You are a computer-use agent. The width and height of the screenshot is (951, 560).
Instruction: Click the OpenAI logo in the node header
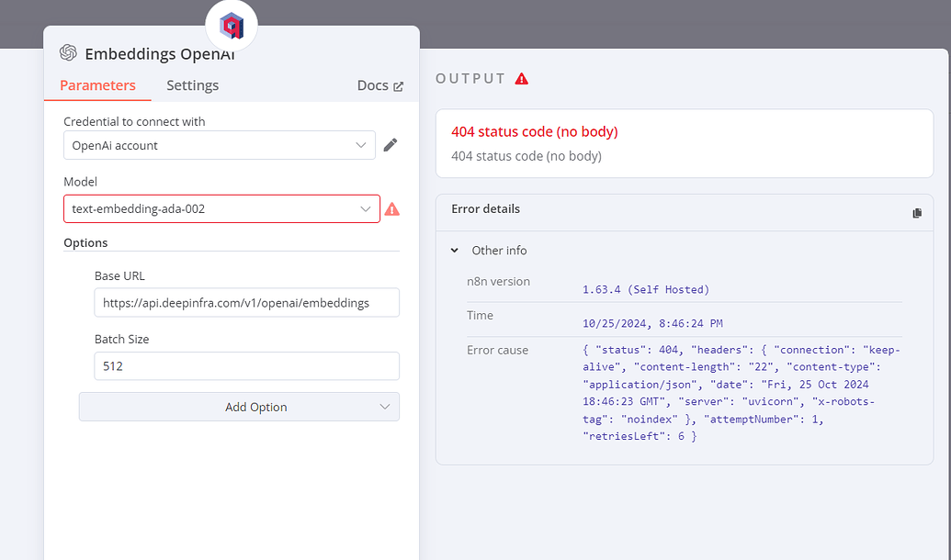[x=68, y=54]
